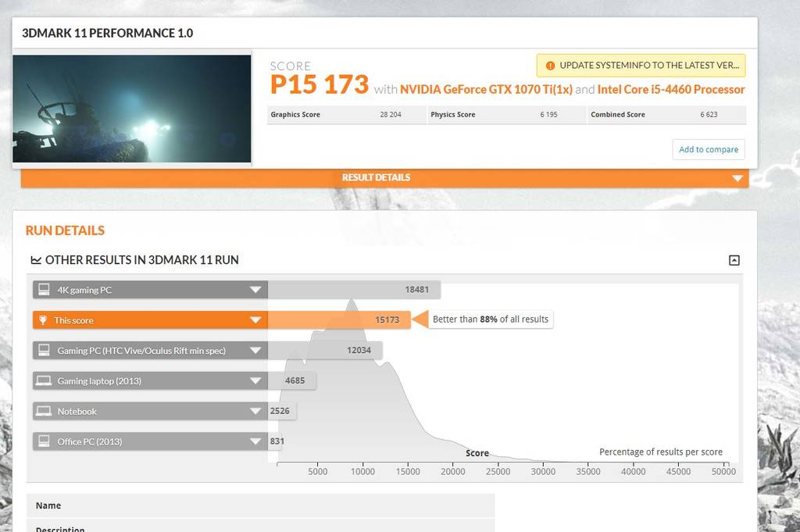800x532 pixels.
Task: Click the laptop icon beside Gaming laptop (2013)
Action: (44, 380)
